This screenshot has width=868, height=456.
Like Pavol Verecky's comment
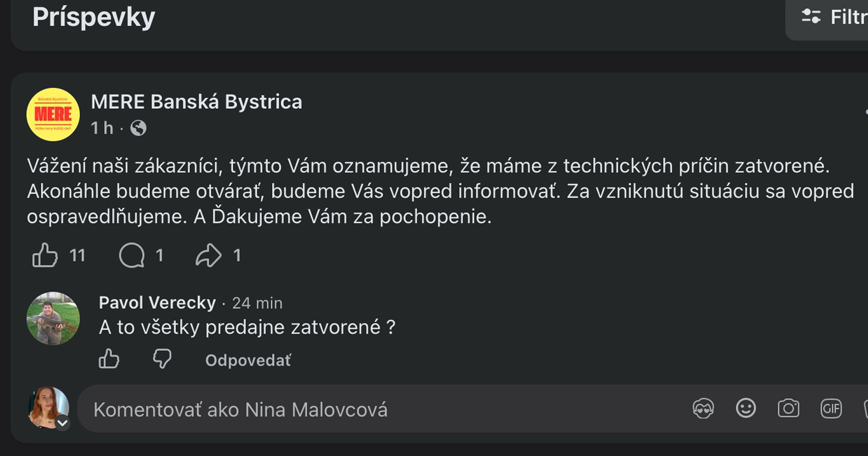click(109, 359)
